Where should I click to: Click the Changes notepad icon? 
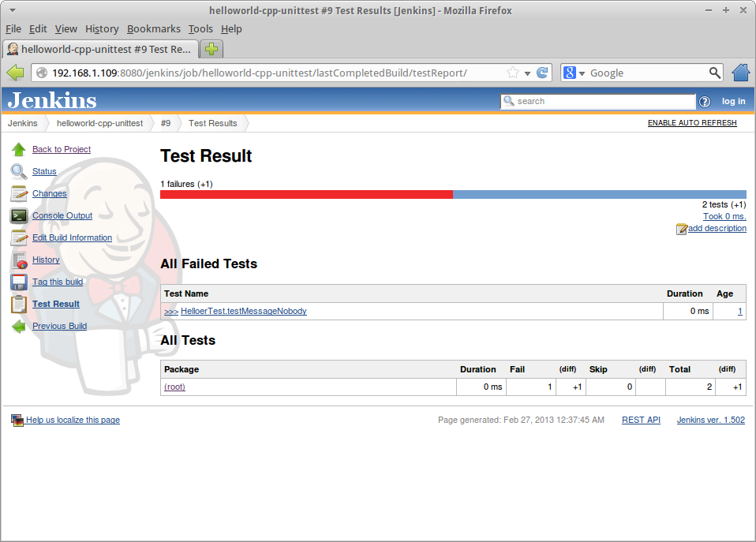19,193
